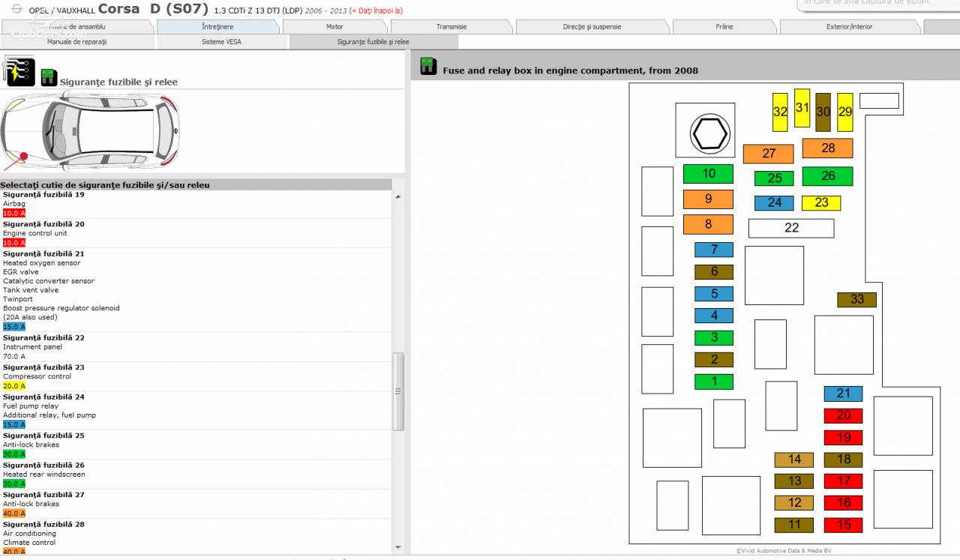Image resolution: width=960 pixels, height=560 pixels.
Task: Click red fuse 20 in diagram
Action: (843, 415)
